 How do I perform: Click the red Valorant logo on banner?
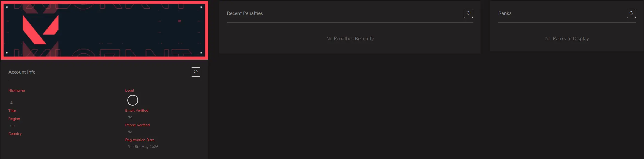click(40, 30)
